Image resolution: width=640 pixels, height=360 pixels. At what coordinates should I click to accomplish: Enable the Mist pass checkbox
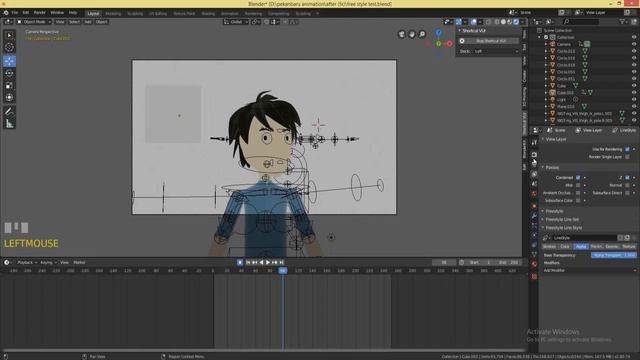578,185
